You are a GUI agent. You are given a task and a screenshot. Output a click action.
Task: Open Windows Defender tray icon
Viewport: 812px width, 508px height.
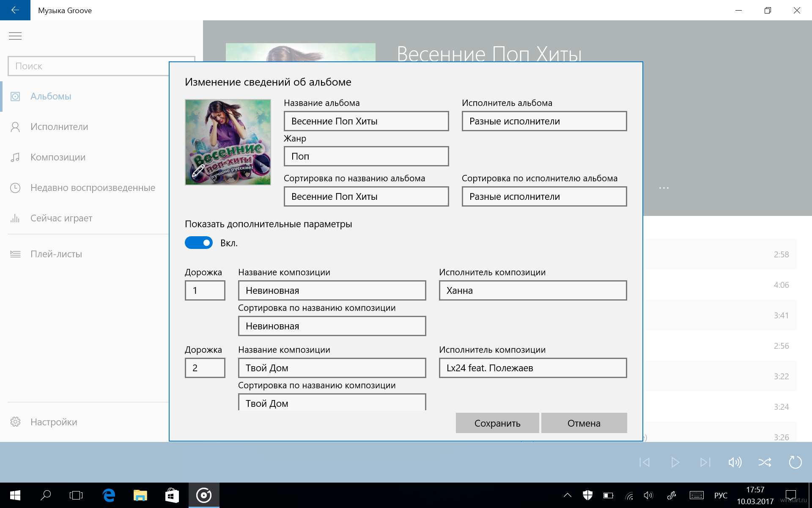pos(588,495)
